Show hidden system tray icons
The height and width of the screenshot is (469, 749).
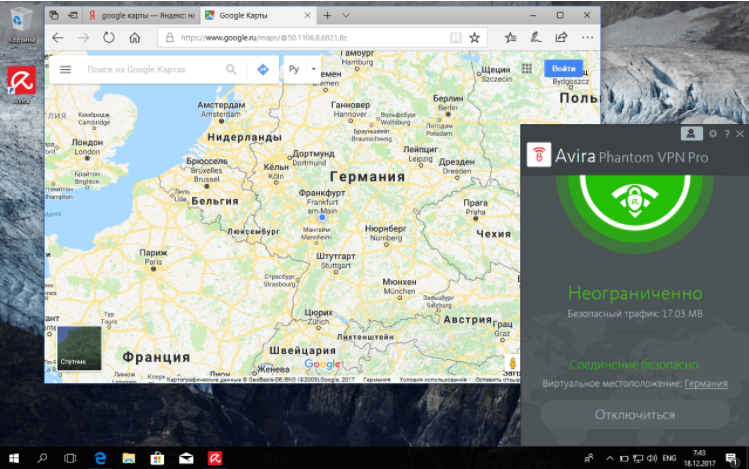[610, 458]
